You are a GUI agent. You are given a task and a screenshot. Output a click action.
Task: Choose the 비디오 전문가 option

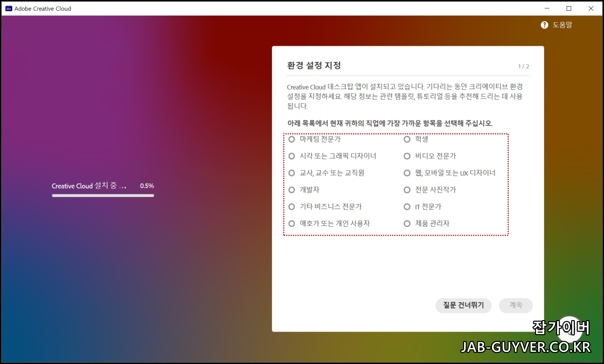(x=407, y=156)
